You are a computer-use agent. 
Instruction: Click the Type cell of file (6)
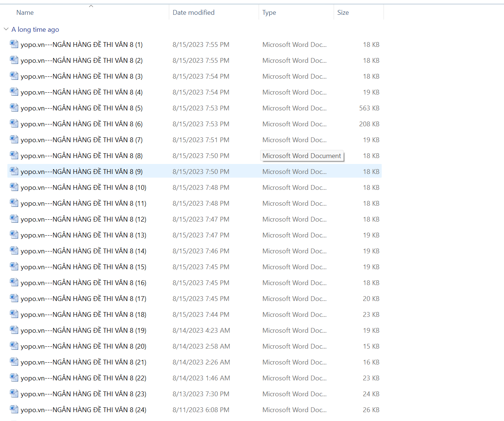point(294,124)
